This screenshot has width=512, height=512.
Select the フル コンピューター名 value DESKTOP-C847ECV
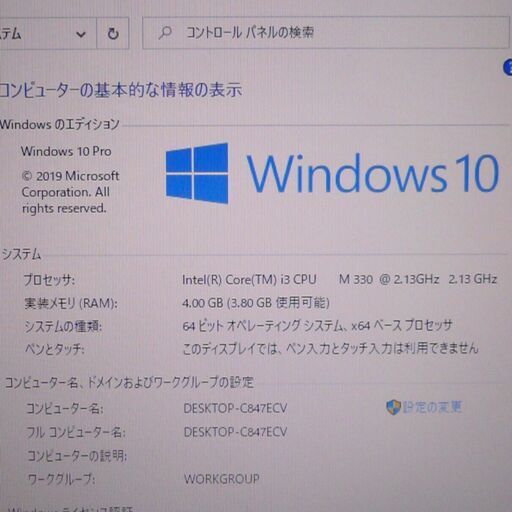pos(235,432)
